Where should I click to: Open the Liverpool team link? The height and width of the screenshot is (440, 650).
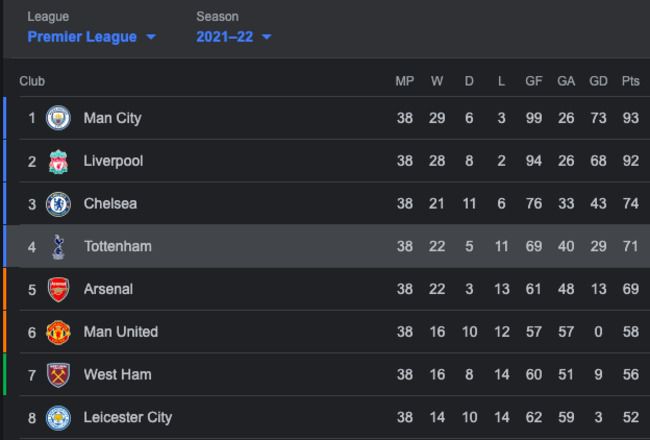click(113, 161)
